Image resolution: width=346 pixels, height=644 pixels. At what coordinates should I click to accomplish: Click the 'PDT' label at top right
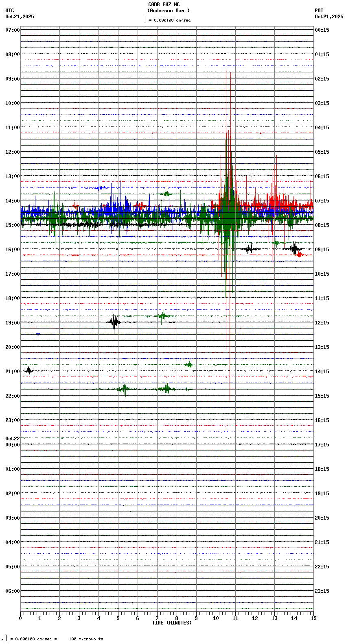(x=319, y=11)
